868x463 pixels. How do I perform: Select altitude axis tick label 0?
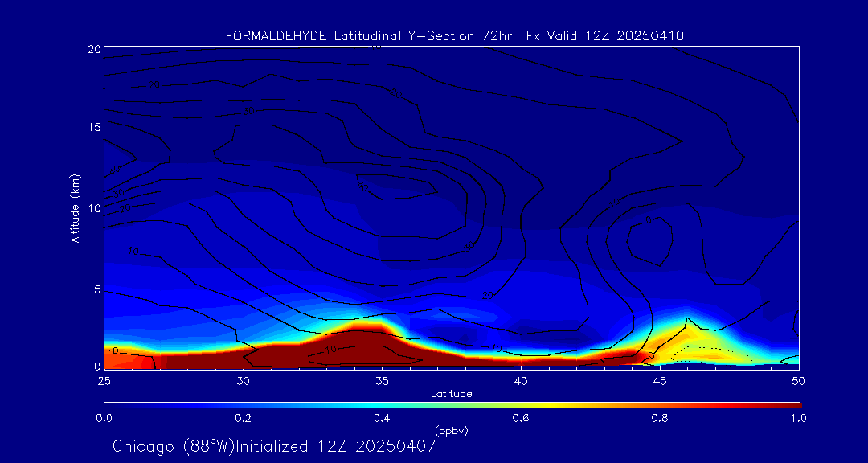(x=96, y=366)
